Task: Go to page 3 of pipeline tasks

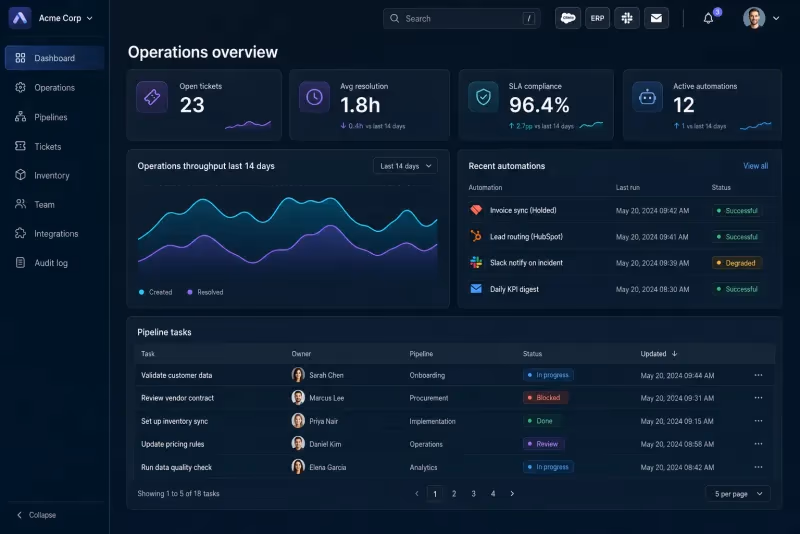Action: pos(473,494)
